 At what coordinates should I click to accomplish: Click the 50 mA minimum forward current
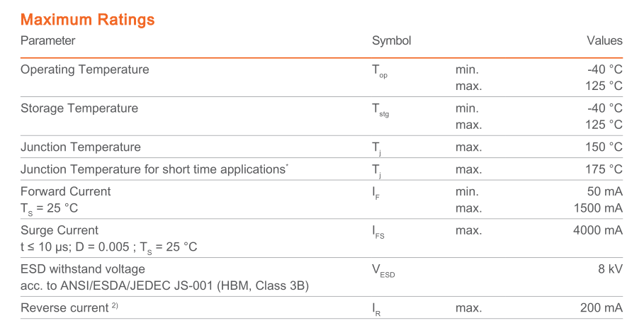point(604,191)
